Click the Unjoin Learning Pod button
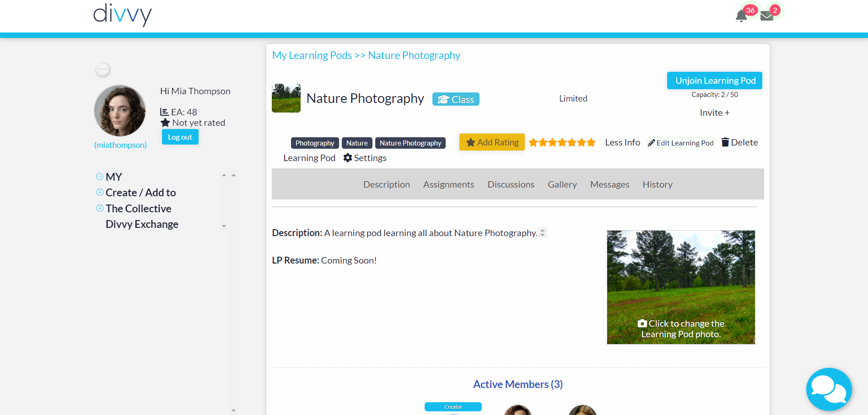Image resolution: width=868 pixels, height=415 pixels. pyautogui.click(x=715, y=81)
